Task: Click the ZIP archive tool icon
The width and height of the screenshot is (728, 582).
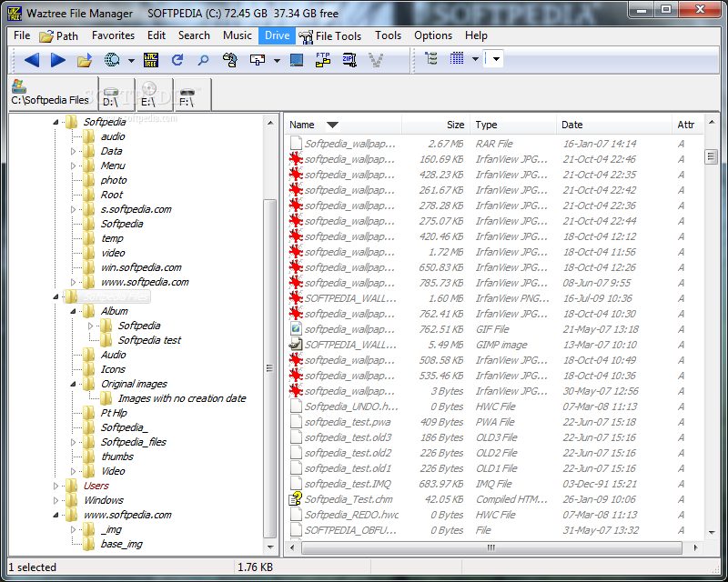Action: (349, 60)
